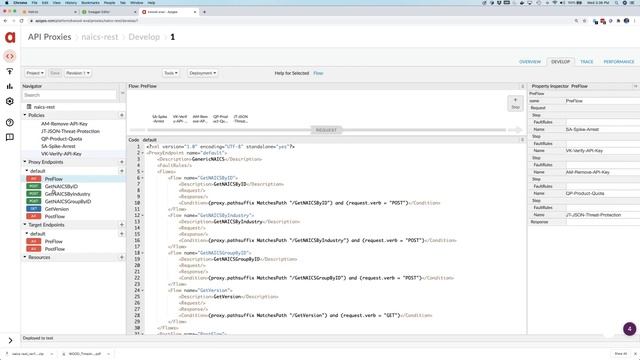This screenshot has width=640, height=360.
Task: Collapse the Policies section
Action: coord(25,115)
